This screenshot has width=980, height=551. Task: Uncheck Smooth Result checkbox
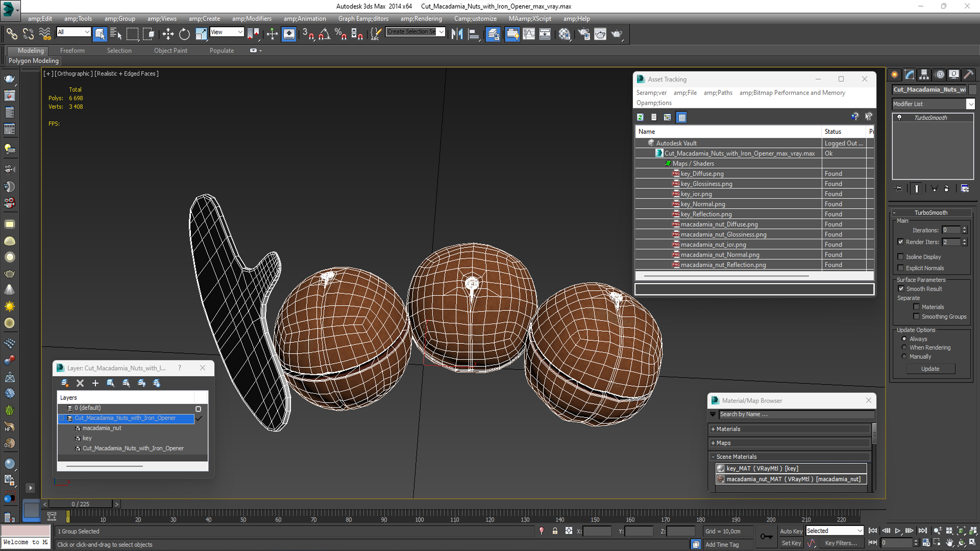click(x=901, y=289)
